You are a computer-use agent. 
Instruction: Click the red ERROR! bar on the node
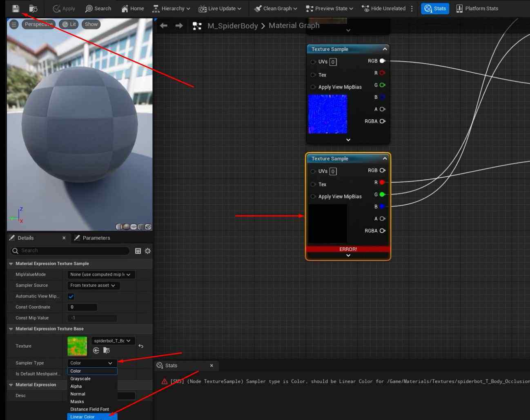pyautogui.click(x=348, y=249)
